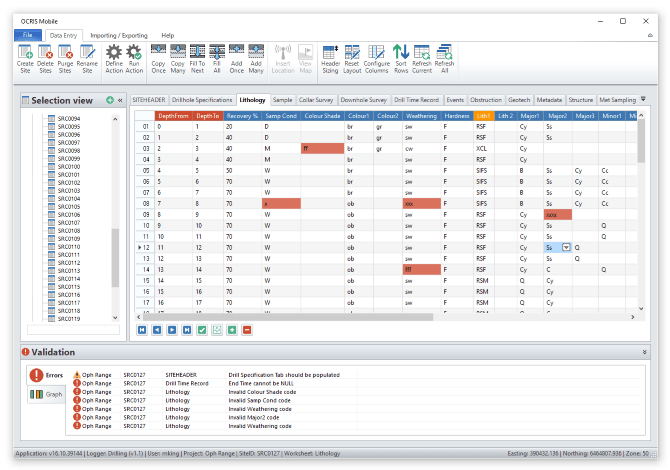Click the red Colour Shade cell in row 03
670x470 pixels.
click(322, 148)
